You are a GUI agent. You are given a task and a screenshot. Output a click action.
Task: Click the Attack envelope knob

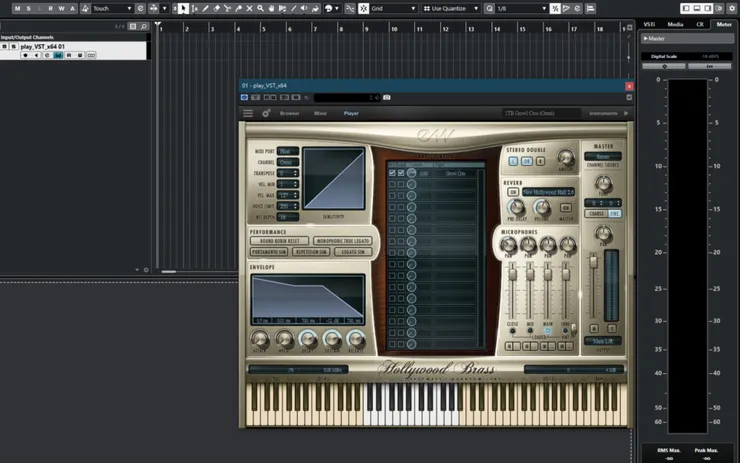pos(261,340)
